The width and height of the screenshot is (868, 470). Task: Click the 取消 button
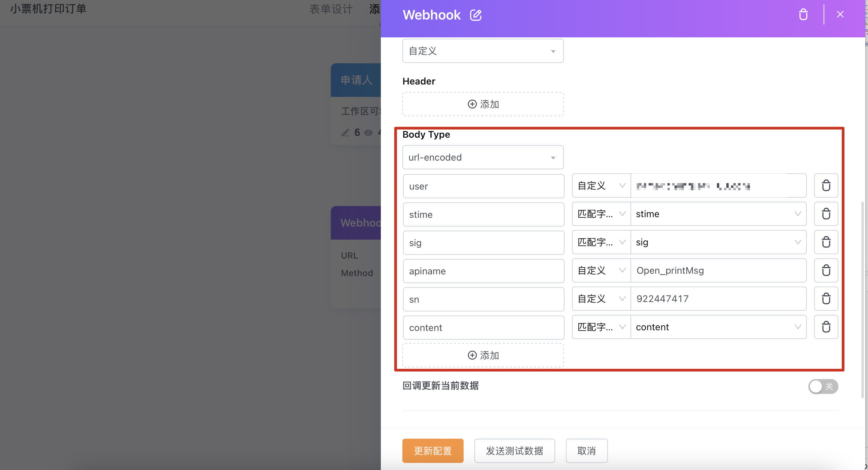pos(587,451)
